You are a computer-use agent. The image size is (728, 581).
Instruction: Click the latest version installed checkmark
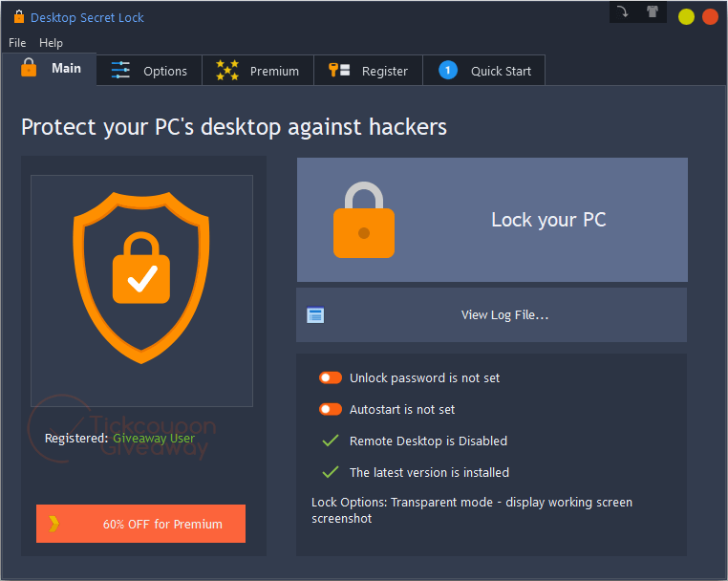[x=331, y=472]
